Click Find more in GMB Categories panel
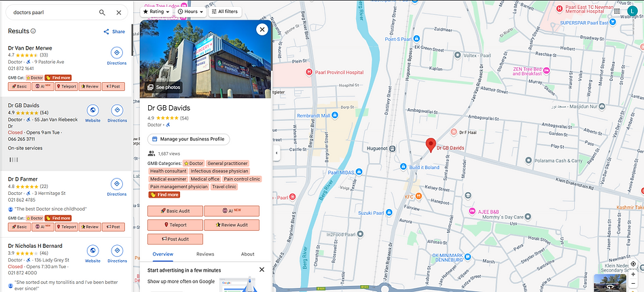 tap(164, 195)
